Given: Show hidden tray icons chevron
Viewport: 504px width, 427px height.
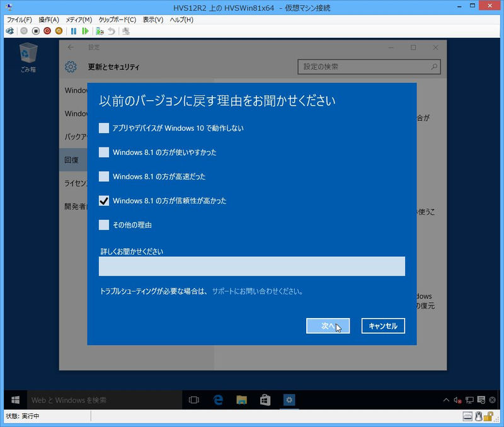Looking at the screenshot, I should tap(446, 400).
